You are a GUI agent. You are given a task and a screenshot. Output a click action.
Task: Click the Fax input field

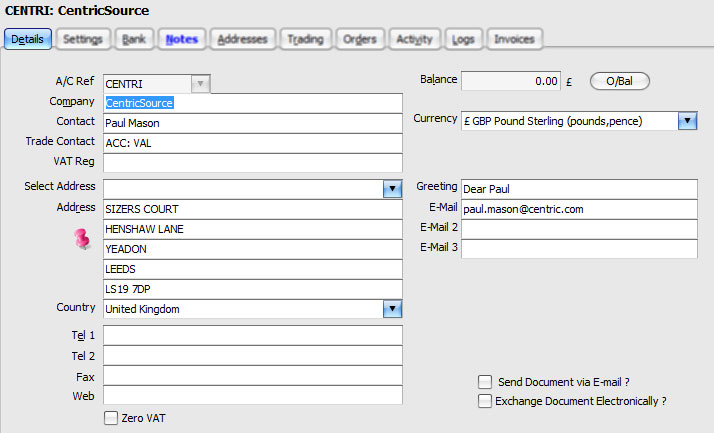click(253, 376)
